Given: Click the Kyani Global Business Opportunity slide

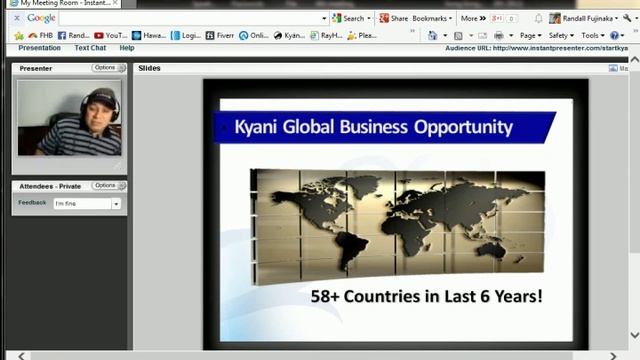Looking at the screenshot, I should tap(396, 215).
